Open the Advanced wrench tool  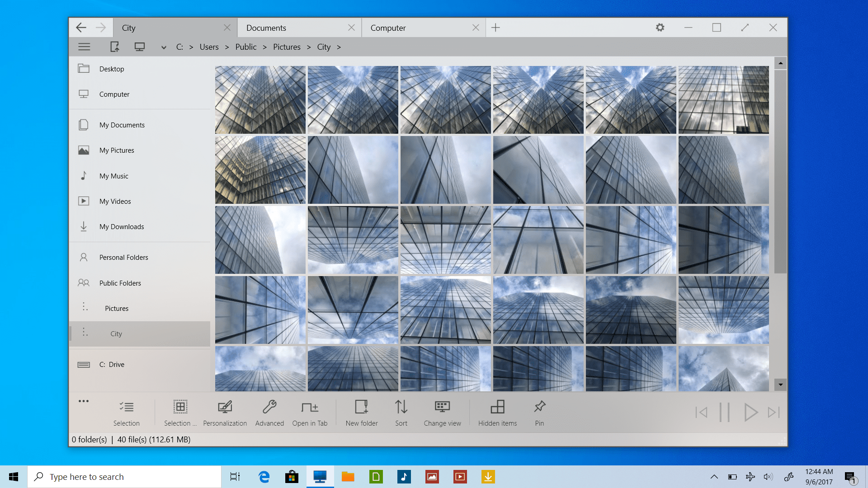click(x=269, y=412)
